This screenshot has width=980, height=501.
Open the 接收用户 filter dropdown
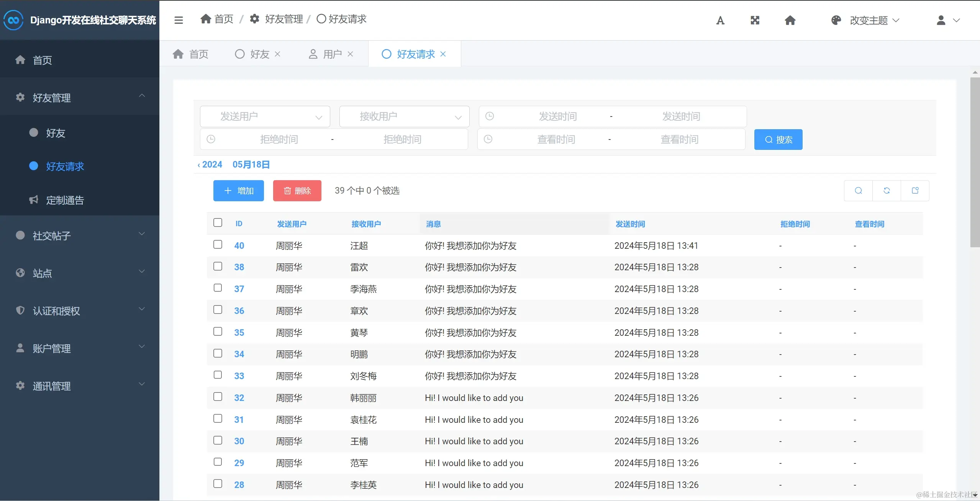(404, 117)
